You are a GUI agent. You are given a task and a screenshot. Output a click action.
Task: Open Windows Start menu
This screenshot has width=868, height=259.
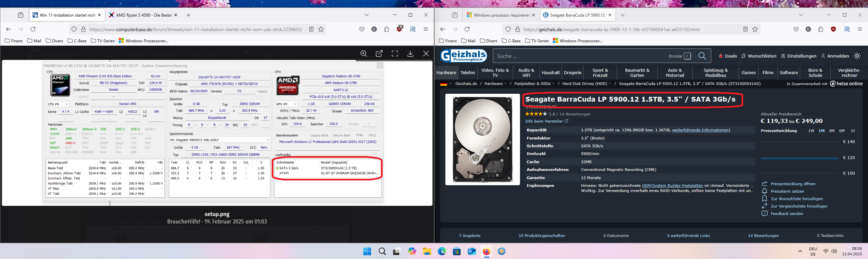pos(367,251)
